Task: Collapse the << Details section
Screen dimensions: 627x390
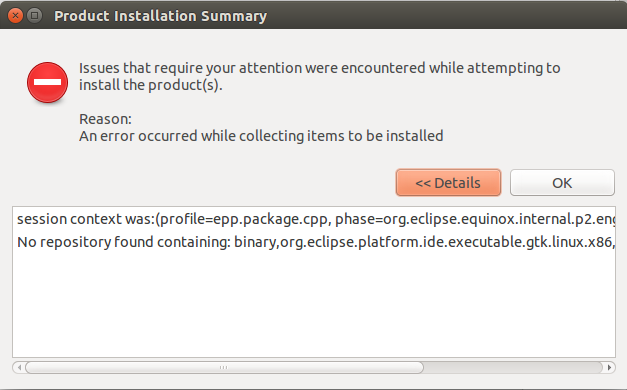Action: pyautogui.click(x=448, y=183)
